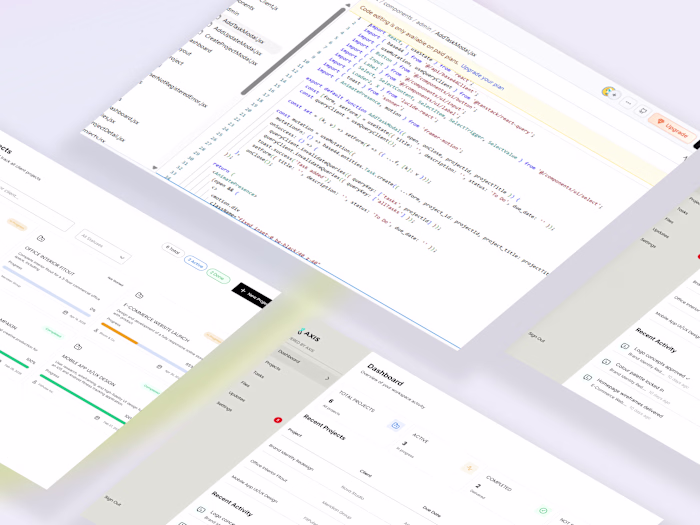This screenshot has width=700, height=525.
Task: Click the green check icon beside Completed stat
Action: pos(543,510)
